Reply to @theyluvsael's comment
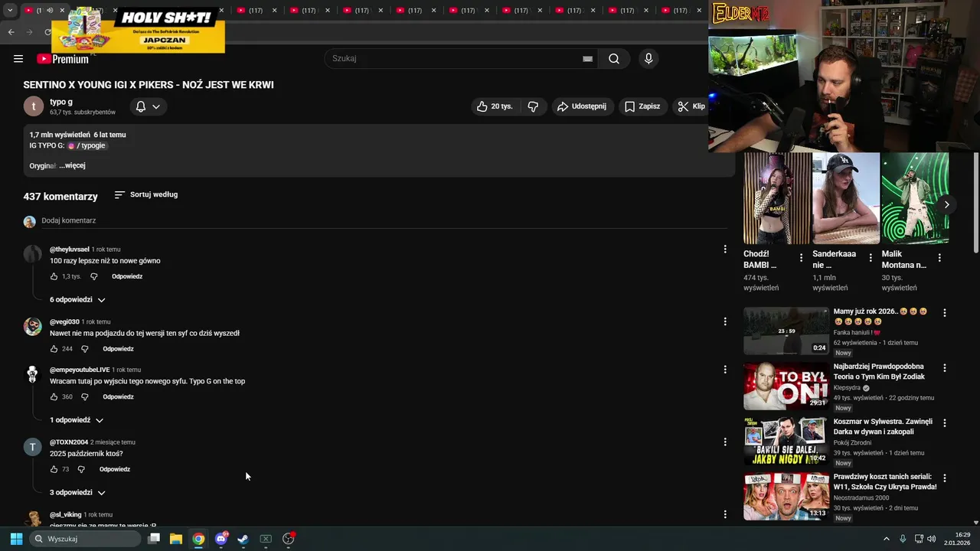The width and height of the screenshot is (980, 551). [127, 276]
